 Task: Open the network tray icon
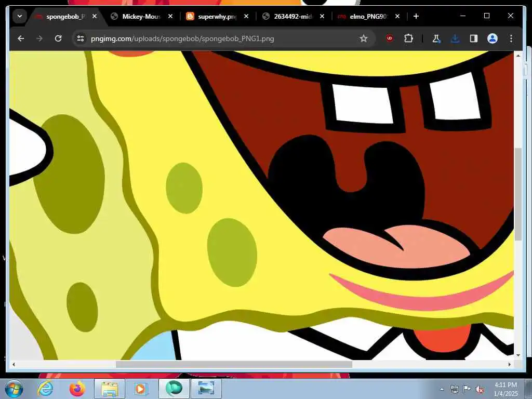pos(454,390)
